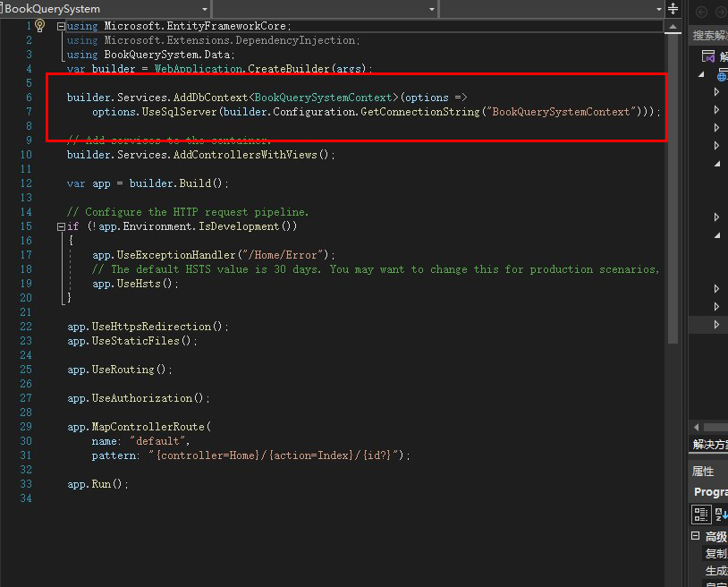Screen dimensions: 728x587
Task: Collapse the using directives block
Action: point(61,27)
